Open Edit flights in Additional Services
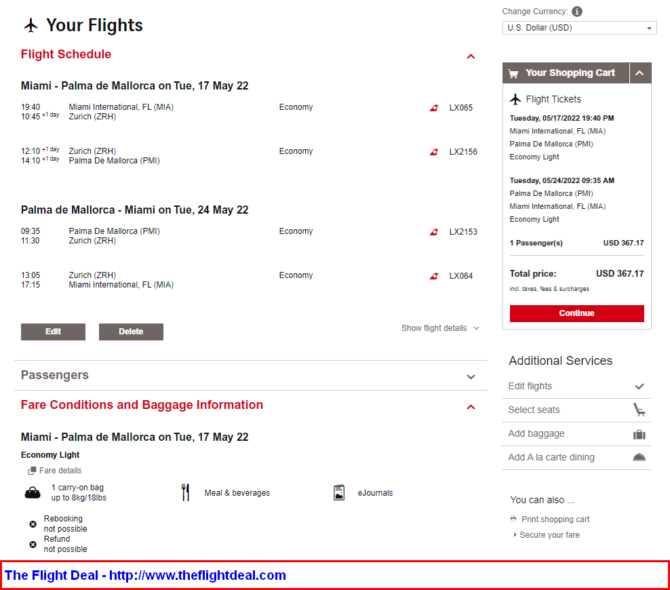Image resolution: width=670 pixels, height=590 pixels. click(x=576, y=386)
